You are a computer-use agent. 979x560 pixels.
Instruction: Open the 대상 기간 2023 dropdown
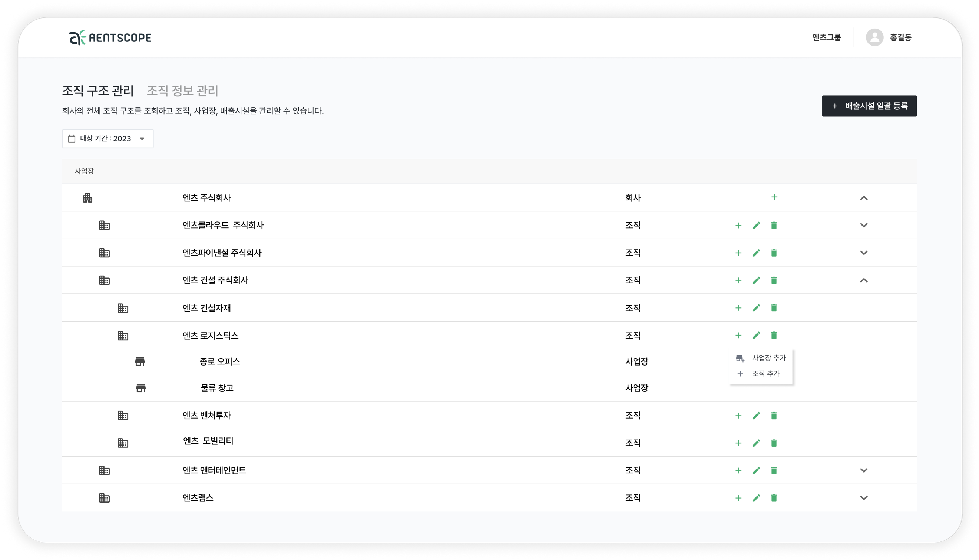(108, 139)
